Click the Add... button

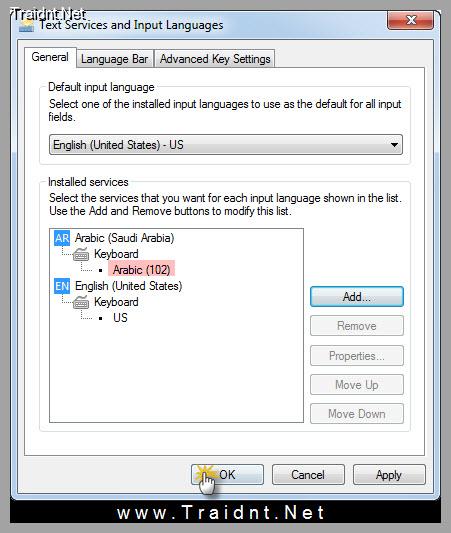tap(357, 297)
